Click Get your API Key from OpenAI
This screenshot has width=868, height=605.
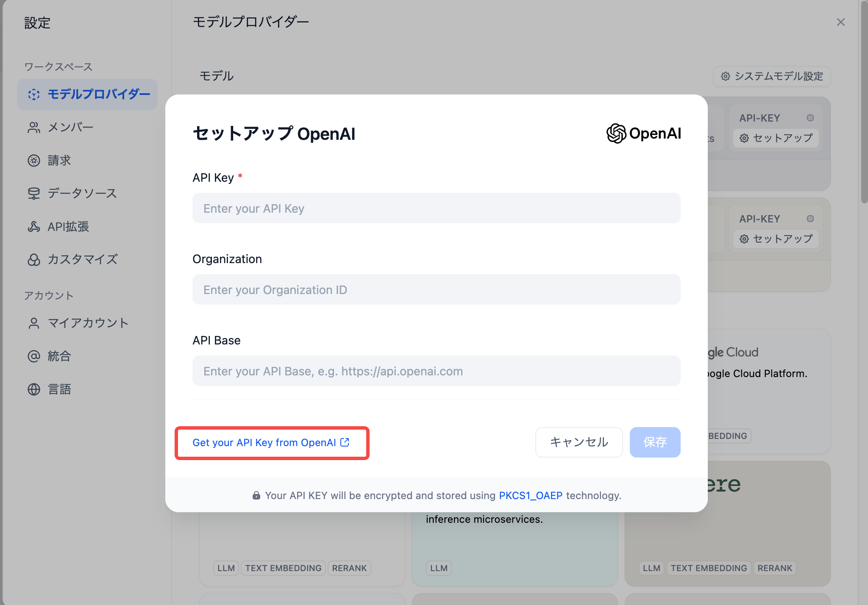[x=265, y=443]
